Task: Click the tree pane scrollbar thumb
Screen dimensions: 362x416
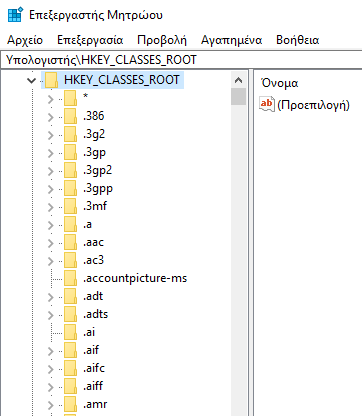Action: tap(238, 96)
